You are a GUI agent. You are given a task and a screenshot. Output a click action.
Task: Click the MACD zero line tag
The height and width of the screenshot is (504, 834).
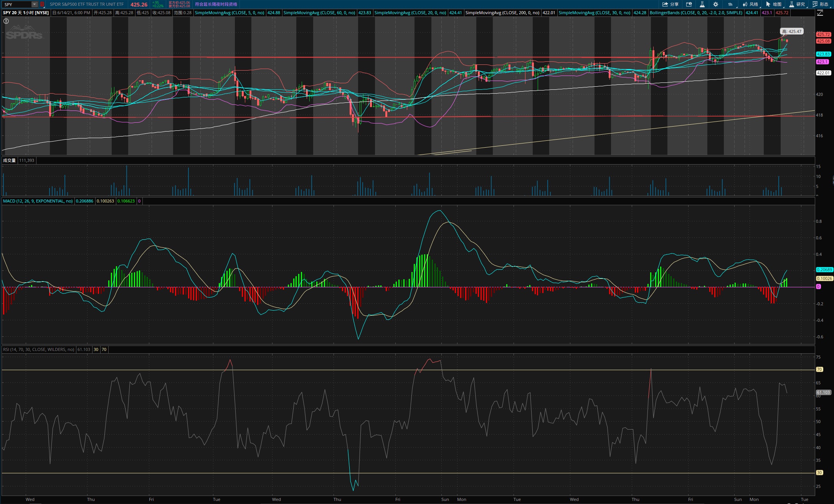818,287
